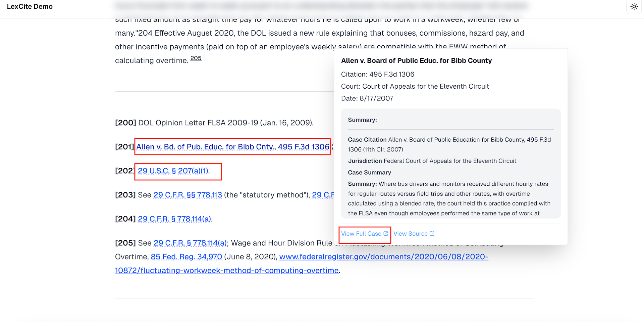Open the View Source link

point(411,234)
